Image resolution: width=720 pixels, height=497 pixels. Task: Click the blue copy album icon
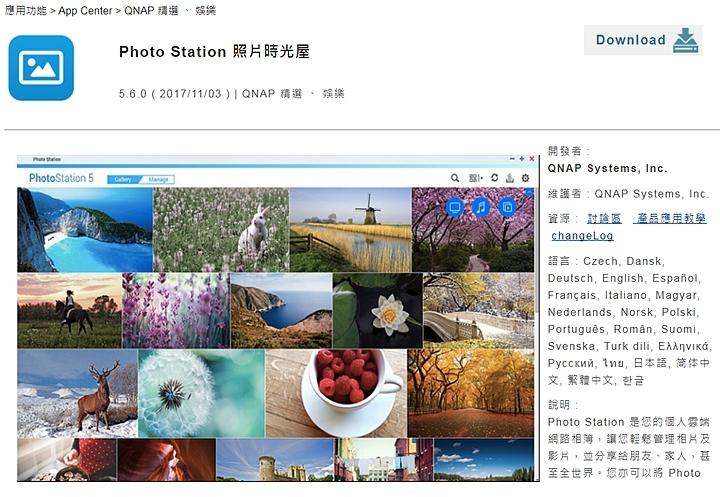[x=507, y=208]
